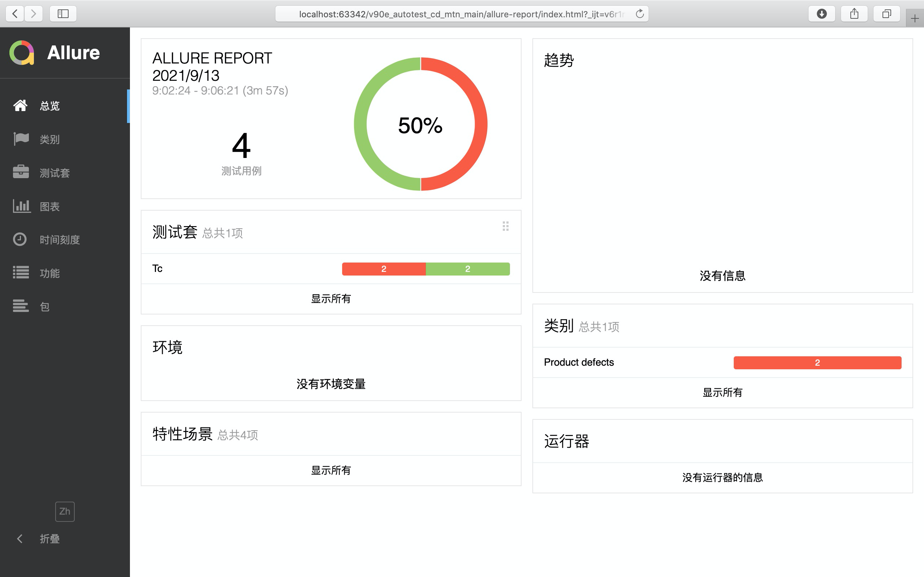Click the Product defects red bar
The height and width of the screenshot is (577, 924).
[817, 362]
